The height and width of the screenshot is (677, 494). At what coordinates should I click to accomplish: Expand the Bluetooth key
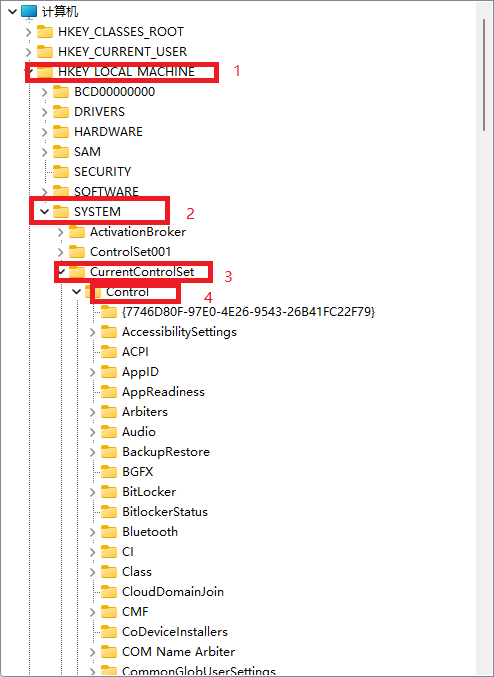92,532
